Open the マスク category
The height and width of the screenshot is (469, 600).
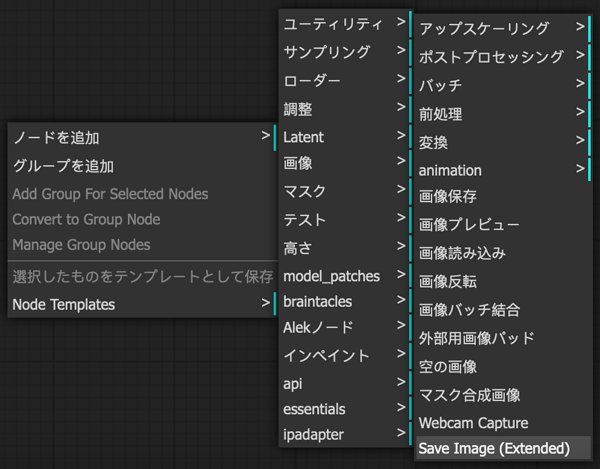click(x=346, y=191)
